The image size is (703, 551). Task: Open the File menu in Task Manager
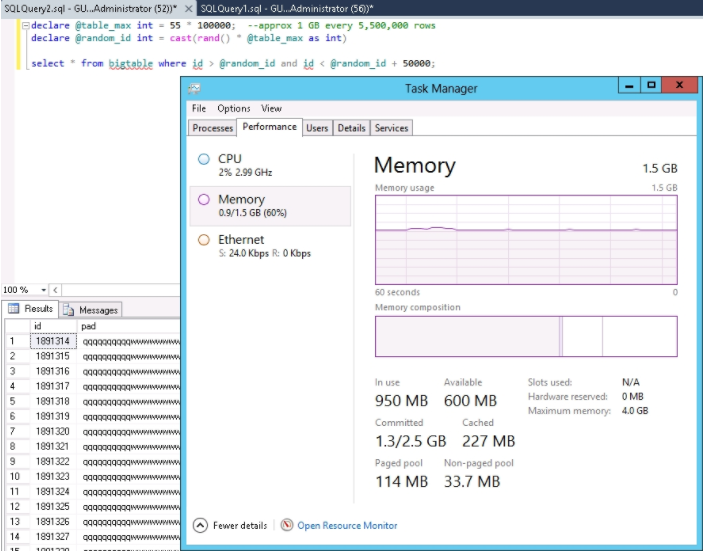[x=199, y=108]
